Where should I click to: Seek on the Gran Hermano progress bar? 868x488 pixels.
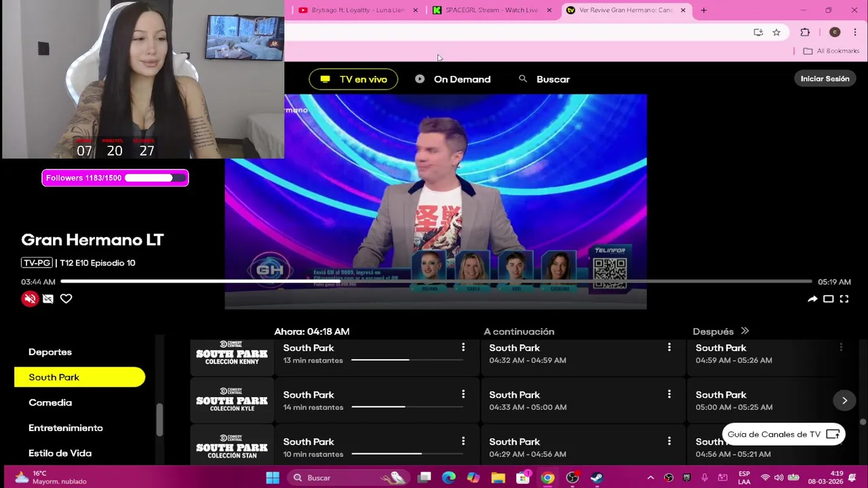click(x=436, y=281)
